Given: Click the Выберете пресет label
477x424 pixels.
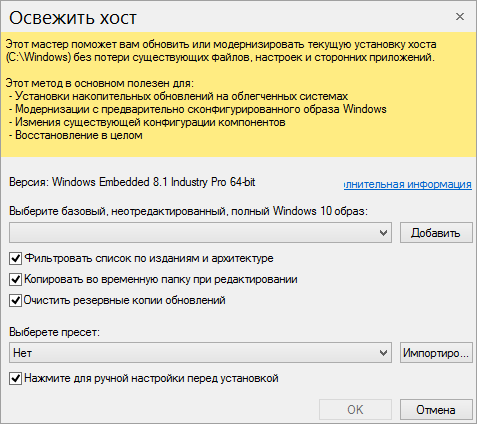Looking at the screenshot, I should click(x=54, y=332).
